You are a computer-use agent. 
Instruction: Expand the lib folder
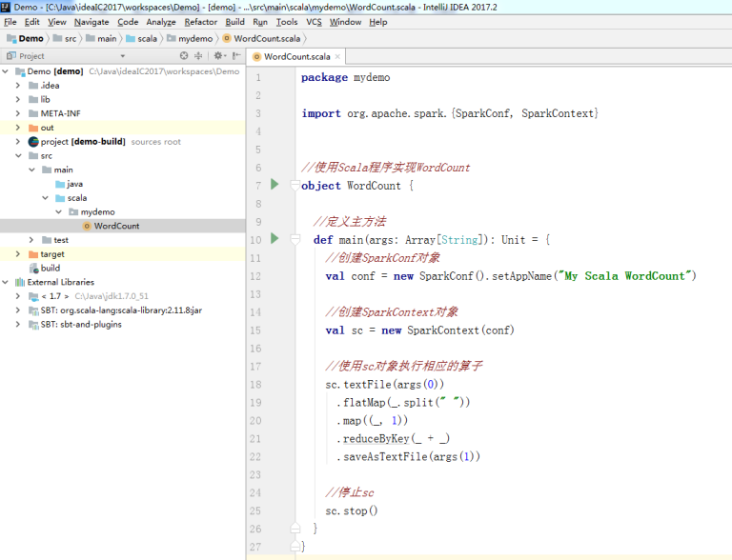point(18,99)
